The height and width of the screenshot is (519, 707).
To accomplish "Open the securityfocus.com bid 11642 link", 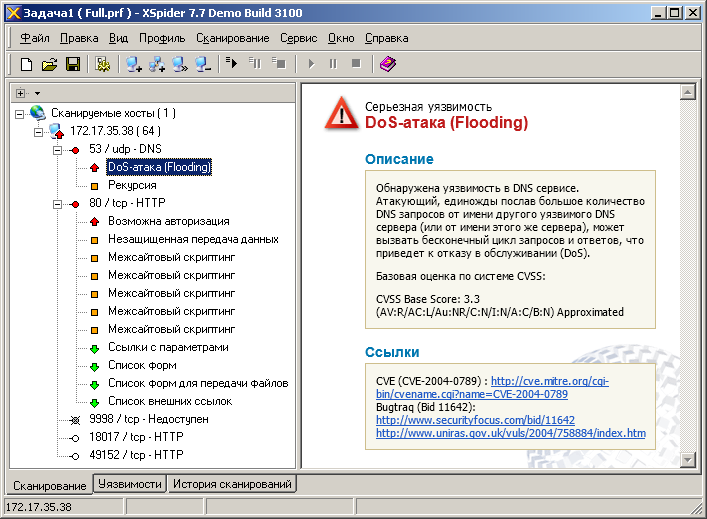I will tap(475, 421).
